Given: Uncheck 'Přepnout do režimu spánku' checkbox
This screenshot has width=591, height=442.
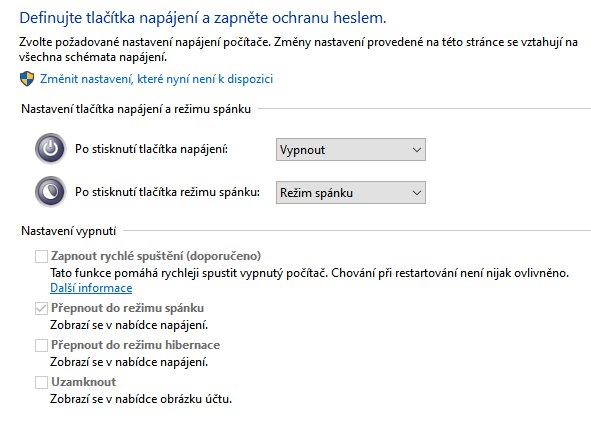Looking at the screenshot, I should (41, 308).
